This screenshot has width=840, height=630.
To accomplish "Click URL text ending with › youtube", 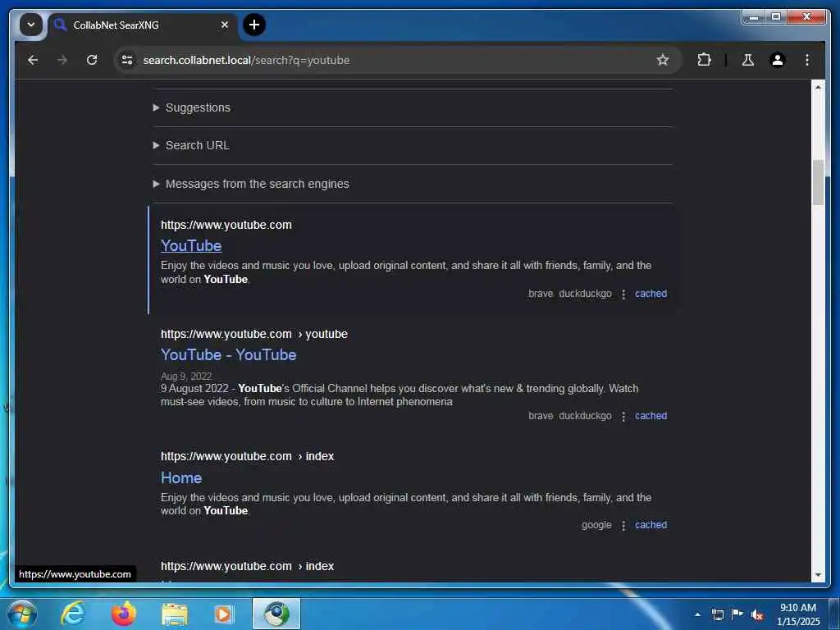I will pos(254,335).
